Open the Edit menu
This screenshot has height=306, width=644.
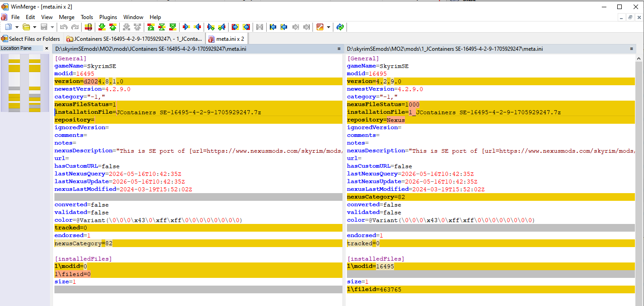[30, 17]
